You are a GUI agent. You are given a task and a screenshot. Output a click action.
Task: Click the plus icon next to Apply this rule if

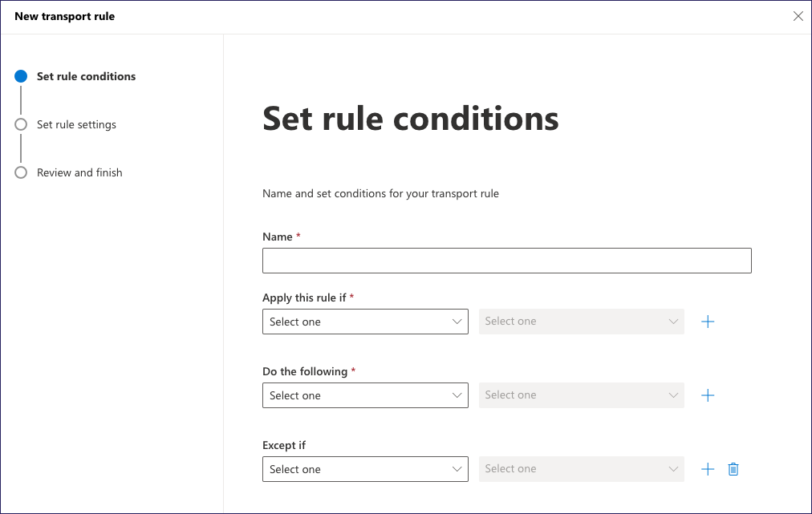tap(707, 321)
